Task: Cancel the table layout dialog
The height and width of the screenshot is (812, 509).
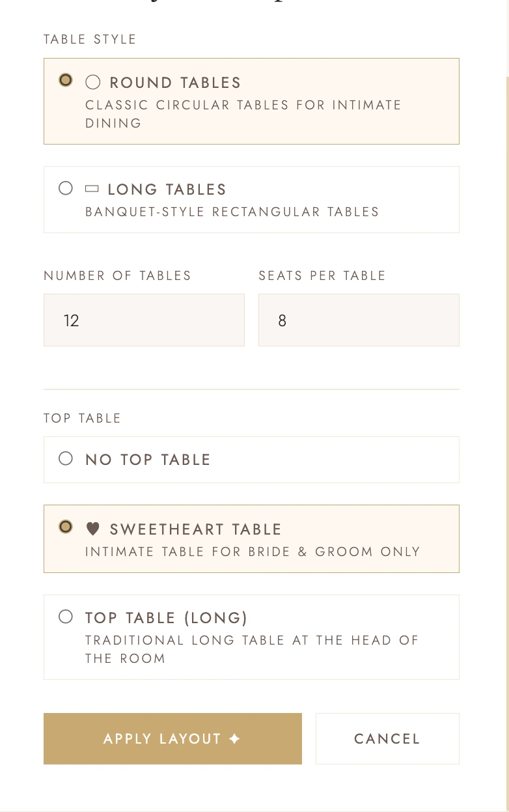Action: (387, 738)
